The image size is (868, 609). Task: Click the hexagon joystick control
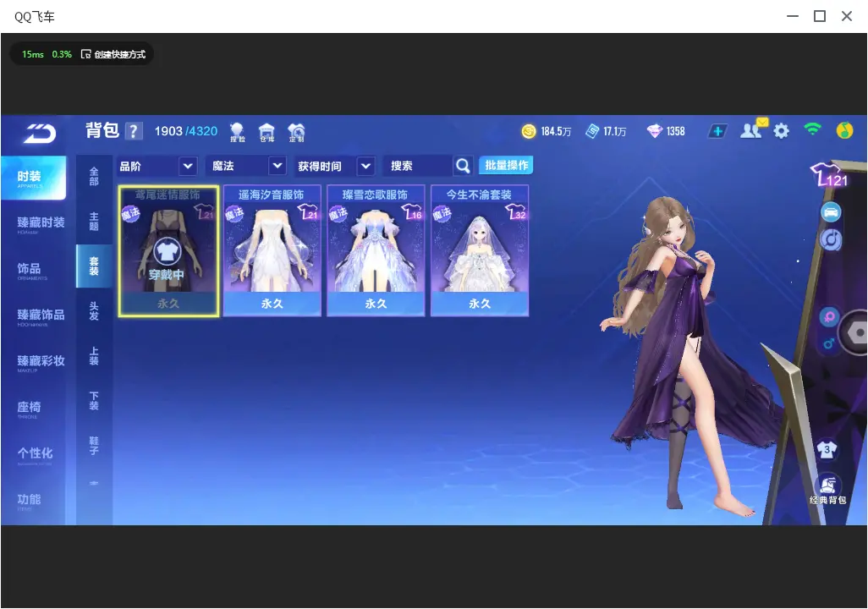[x=855, y=332]
